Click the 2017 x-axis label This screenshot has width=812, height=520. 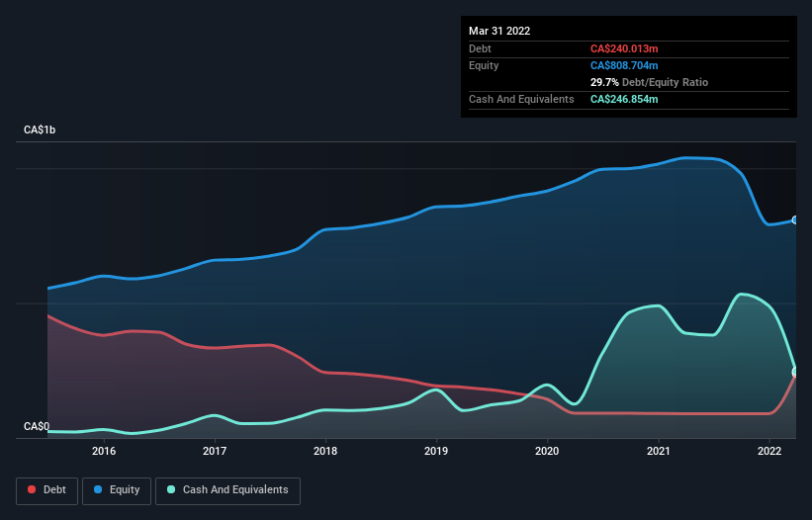(215, 451)
